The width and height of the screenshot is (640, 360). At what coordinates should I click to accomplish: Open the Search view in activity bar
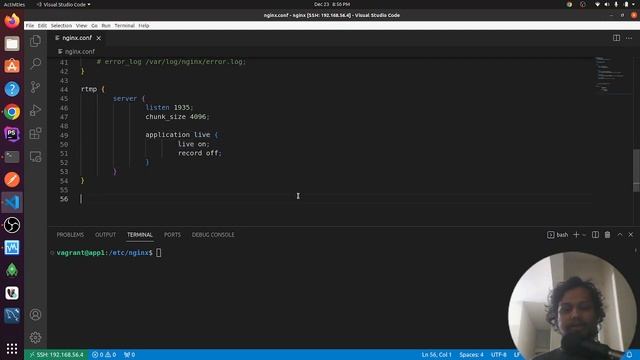pos(36,64)
